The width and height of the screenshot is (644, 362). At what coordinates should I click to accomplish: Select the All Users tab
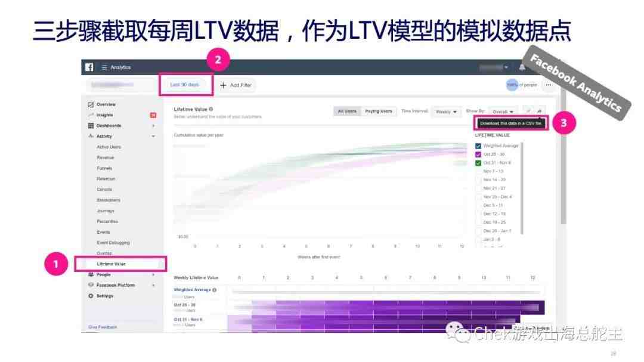347,112
